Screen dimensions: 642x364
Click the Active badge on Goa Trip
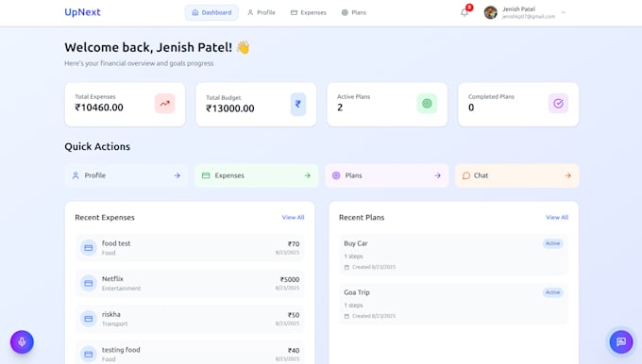(x=552, y=292)
